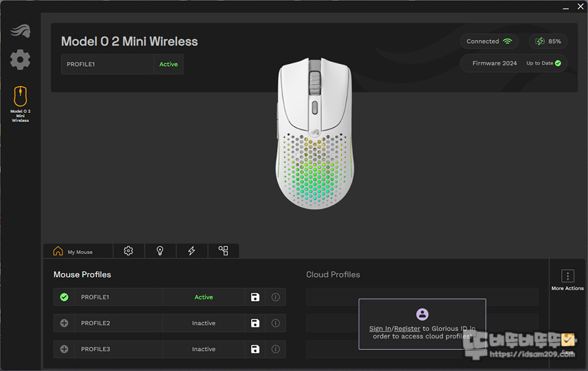Viewport: 588px width, 371px height.
Task: Open the sidebar settings gear
Action: click(20, 59)
